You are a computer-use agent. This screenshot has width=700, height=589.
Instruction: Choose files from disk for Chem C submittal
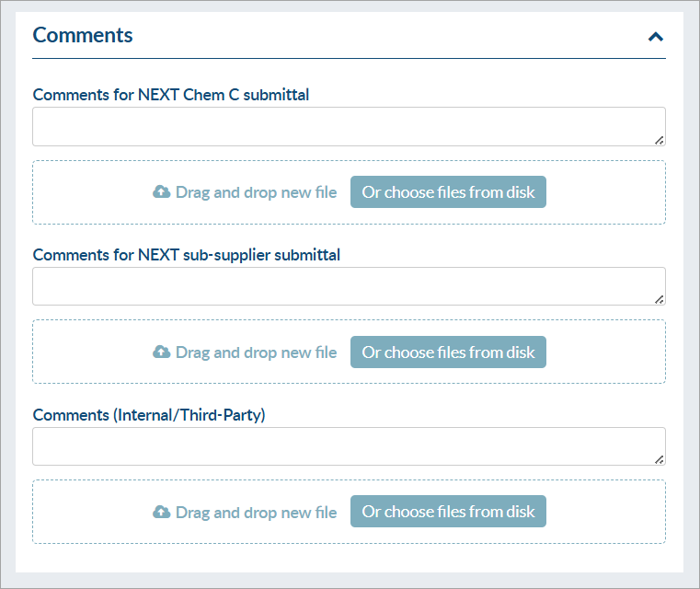(x=448, y=192)
